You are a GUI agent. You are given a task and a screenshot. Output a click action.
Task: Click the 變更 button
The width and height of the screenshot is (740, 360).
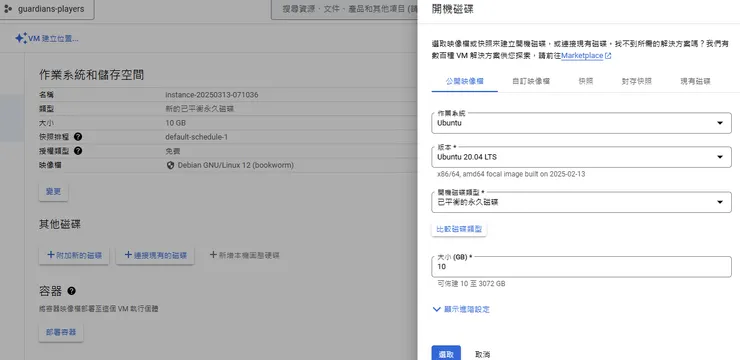53,193
